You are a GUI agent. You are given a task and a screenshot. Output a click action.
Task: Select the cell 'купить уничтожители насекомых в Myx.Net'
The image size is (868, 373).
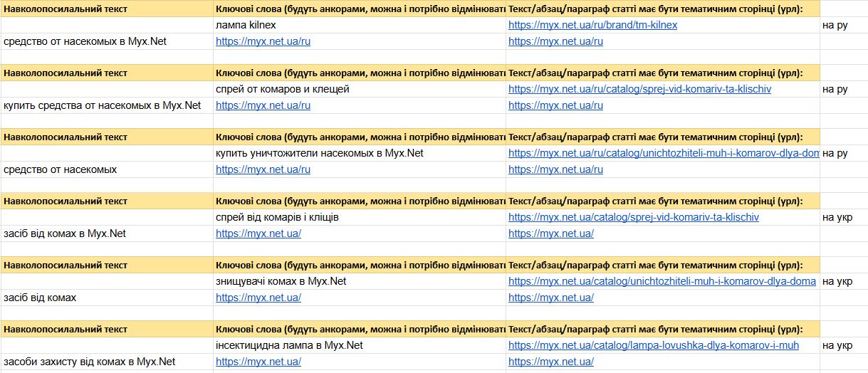click(360, 153)
